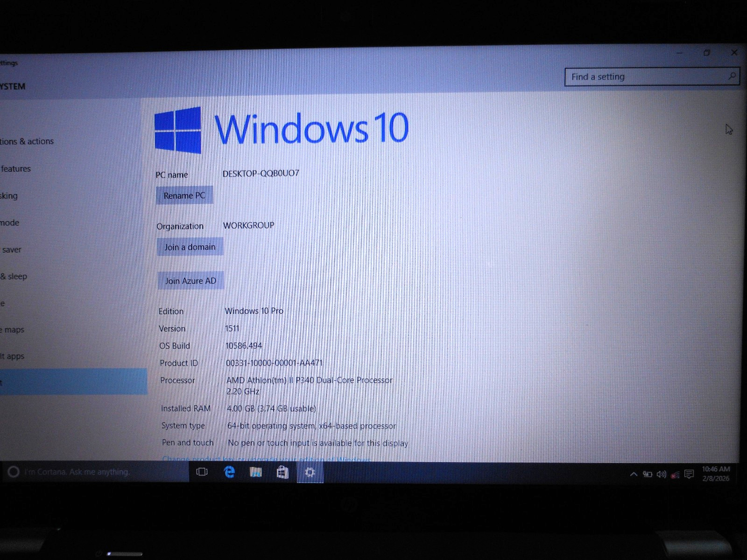Open Offline maps in the sidebar

(12, 329)
